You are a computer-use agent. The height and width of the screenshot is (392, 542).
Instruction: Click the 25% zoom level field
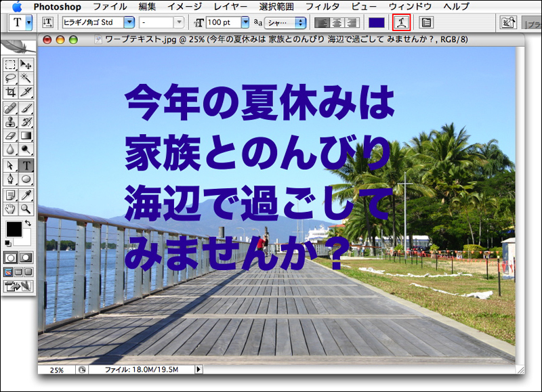[x=57, y=370]
